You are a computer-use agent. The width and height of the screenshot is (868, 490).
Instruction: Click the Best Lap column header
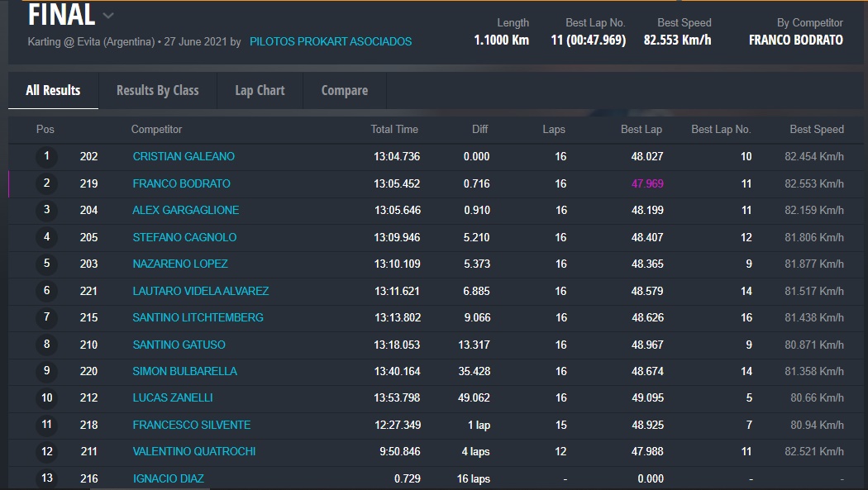[641, 130]
